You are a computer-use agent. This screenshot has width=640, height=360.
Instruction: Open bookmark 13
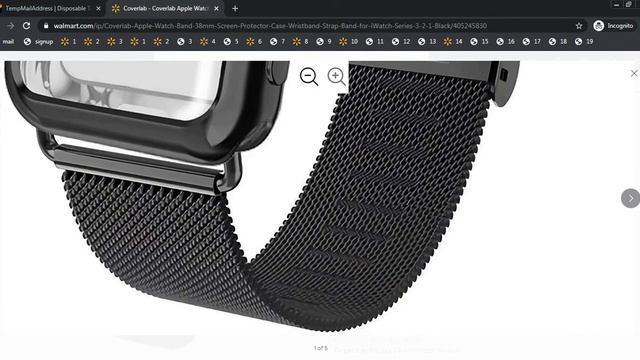pos(427,41)
